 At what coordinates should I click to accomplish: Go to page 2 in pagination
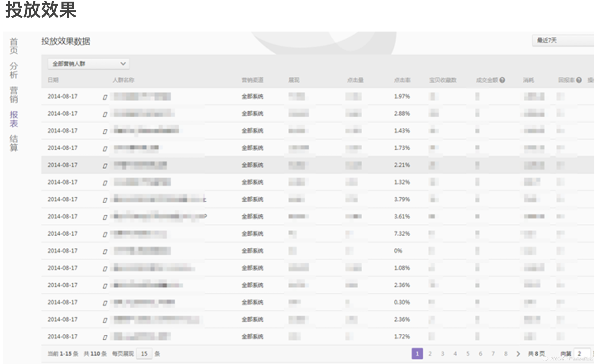tap(430, 354)
